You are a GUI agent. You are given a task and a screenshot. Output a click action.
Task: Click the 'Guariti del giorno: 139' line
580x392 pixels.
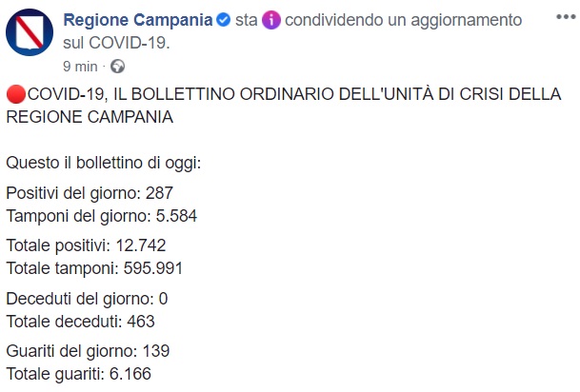[88, 352]
